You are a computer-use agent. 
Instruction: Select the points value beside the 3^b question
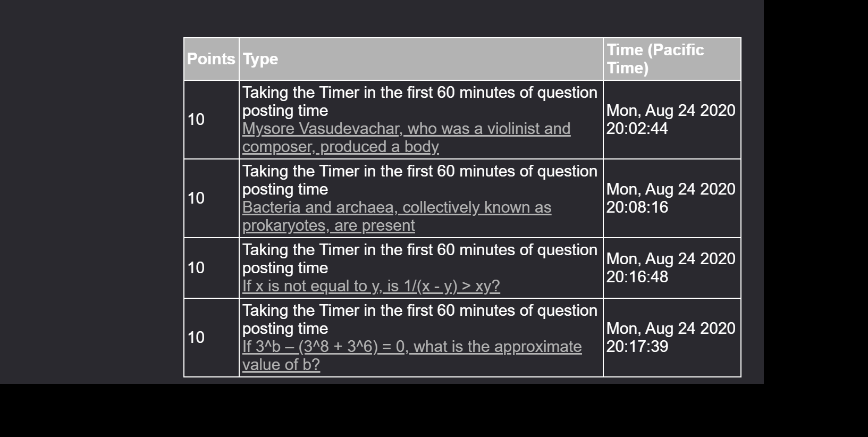point(196,338)
